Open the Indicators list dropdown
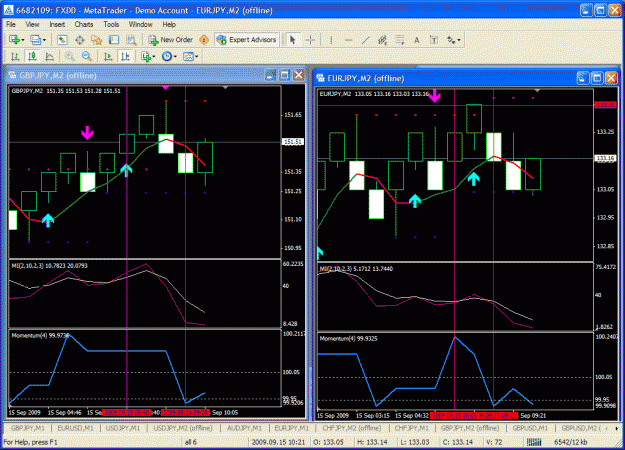This screenshot has height=450, width=625. point(148,57)
